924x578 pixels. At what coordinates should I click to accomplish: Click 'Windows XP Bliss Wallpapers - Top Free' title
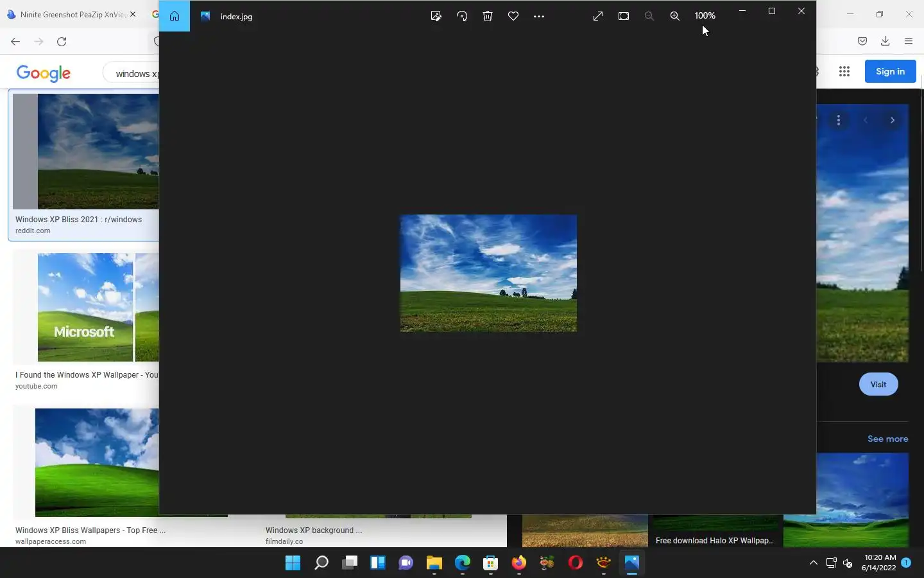[90, 530]
